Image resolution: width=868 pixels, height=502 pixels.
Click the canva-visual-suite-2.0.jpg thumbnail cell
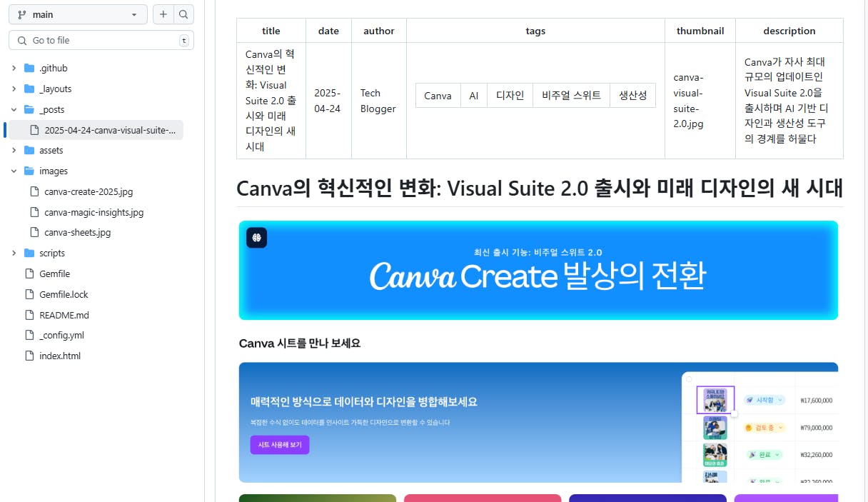[x=700, y=101]
